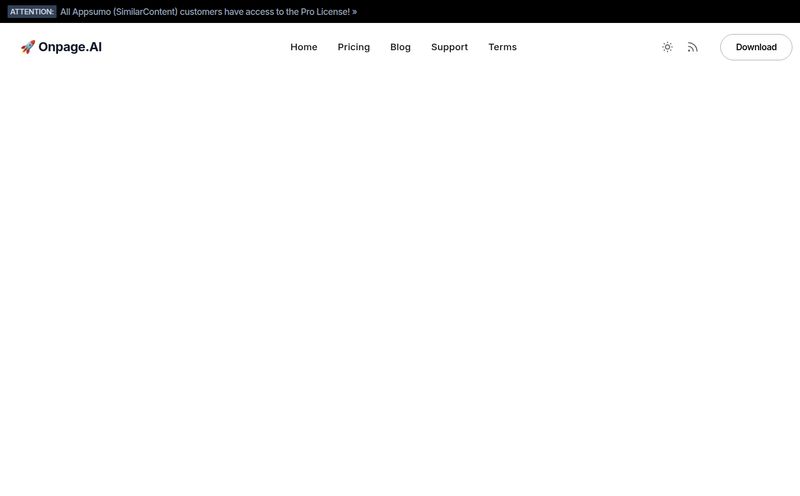The image size is (800, 496).
Task: Open the Blog menu link
Action: coord(400,47)
